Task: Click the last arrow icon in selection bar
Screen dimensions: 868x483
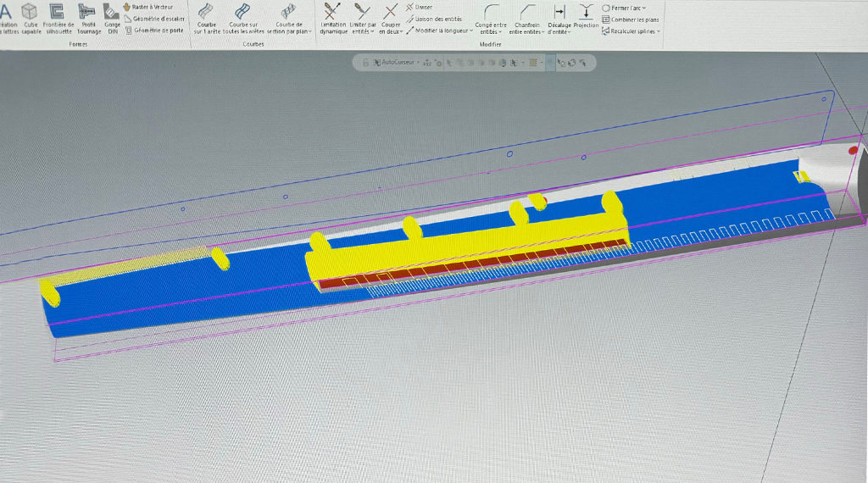Action: [x=583, y=63]
